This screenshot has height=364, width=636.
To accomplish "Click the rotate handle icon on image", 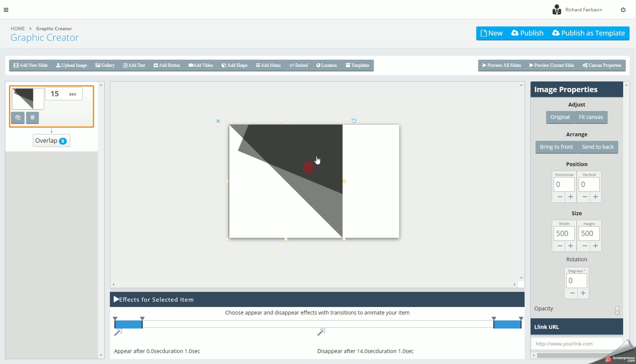I will [354, 121].
